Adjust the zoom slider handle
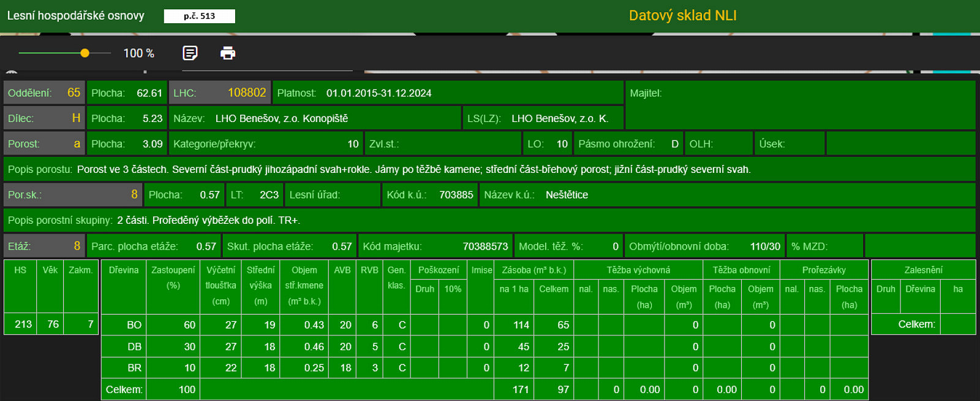 (x=85, y=53)
